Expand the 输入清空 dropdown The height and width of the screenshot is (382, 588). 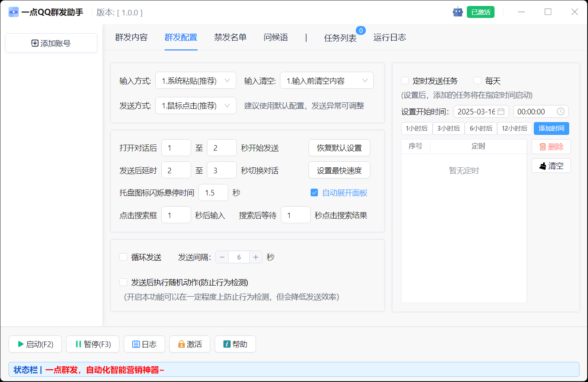[327, 80]
